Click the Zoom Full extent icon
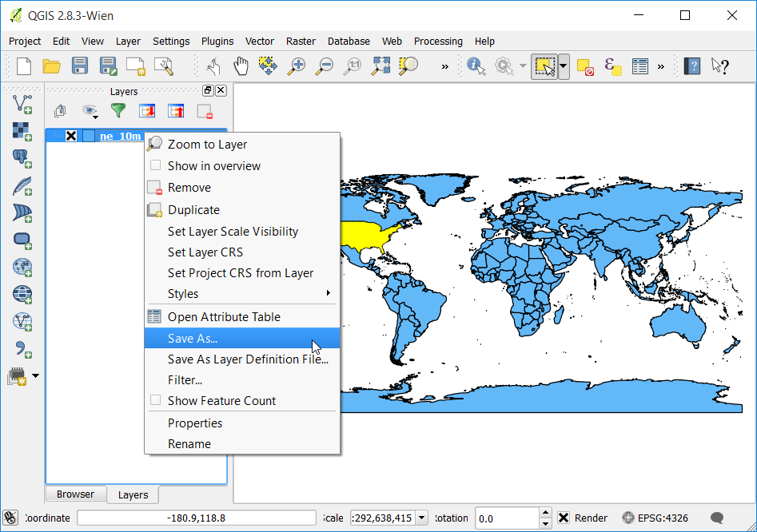Screen dimensions: 757x532 [380, 66]
